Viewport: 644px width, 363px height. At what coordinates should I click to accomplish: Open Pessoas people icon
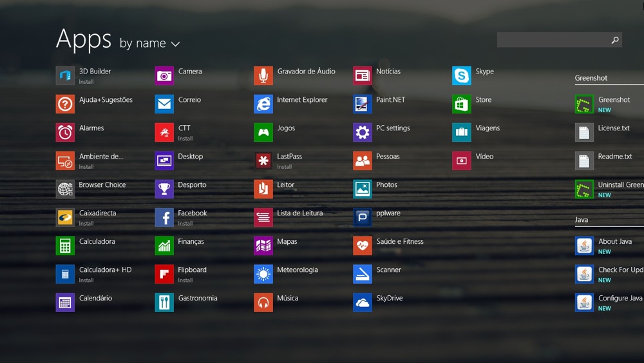362,161
